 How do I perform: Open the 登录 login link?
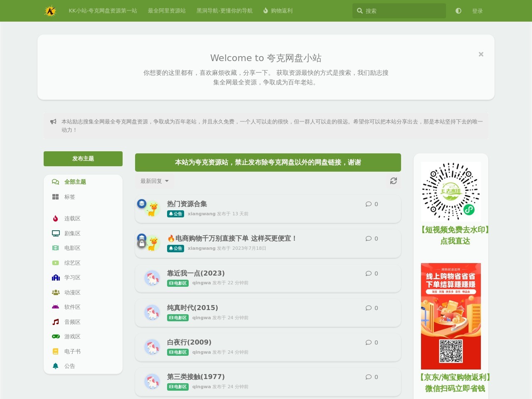(478, 11)
